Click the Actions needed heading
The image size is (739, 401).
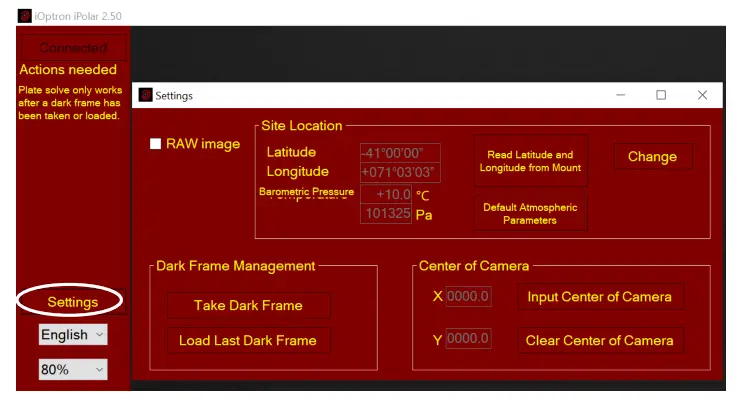[68, 70]
